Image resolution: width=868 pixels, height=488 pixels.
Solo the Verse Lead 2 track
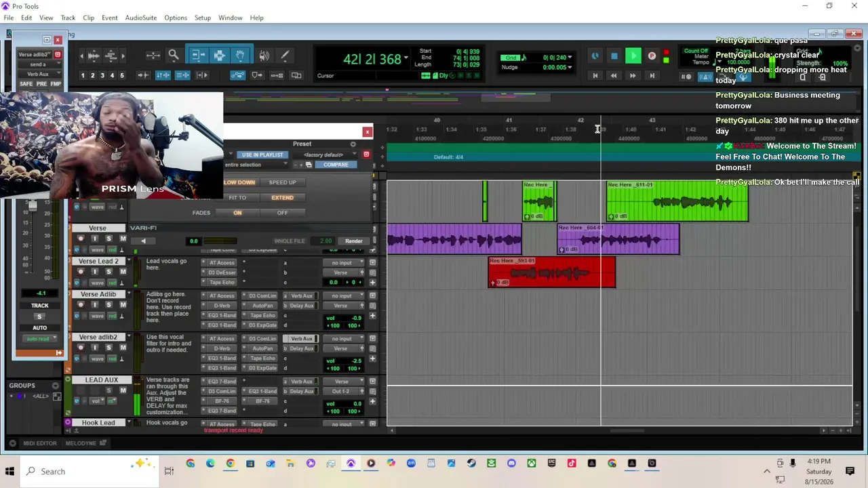pyautogui.click(x=108, y=272)
